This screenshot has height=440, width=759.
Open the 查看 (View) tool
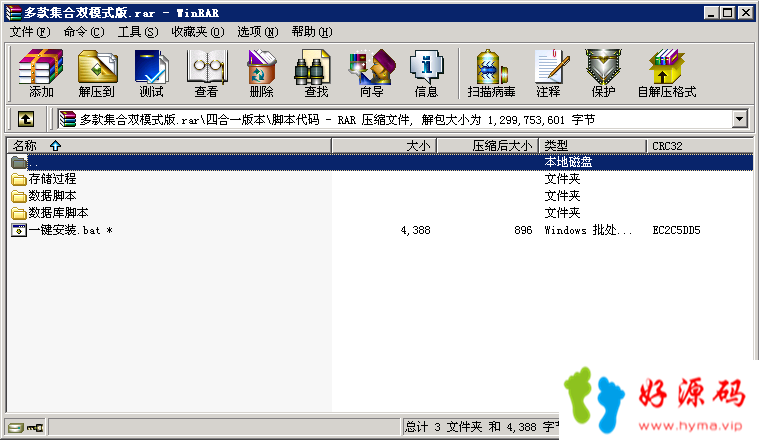(x=207, y=73)
